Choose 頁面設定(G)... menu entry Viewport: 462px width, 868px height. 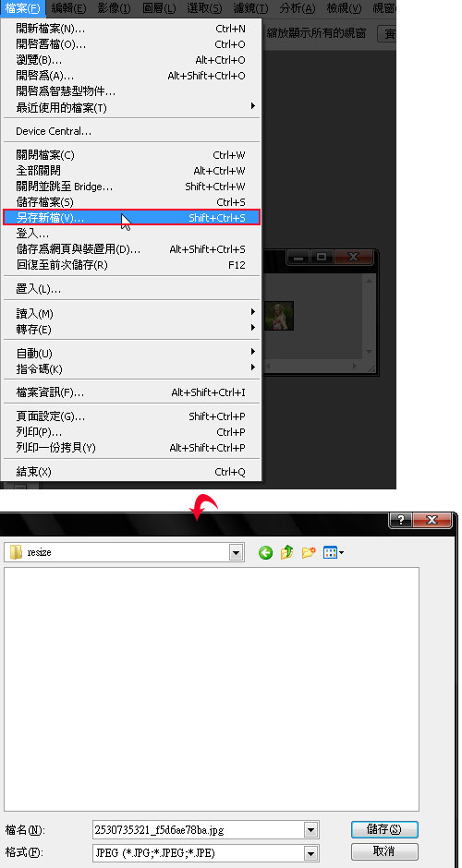click(131, 416)
